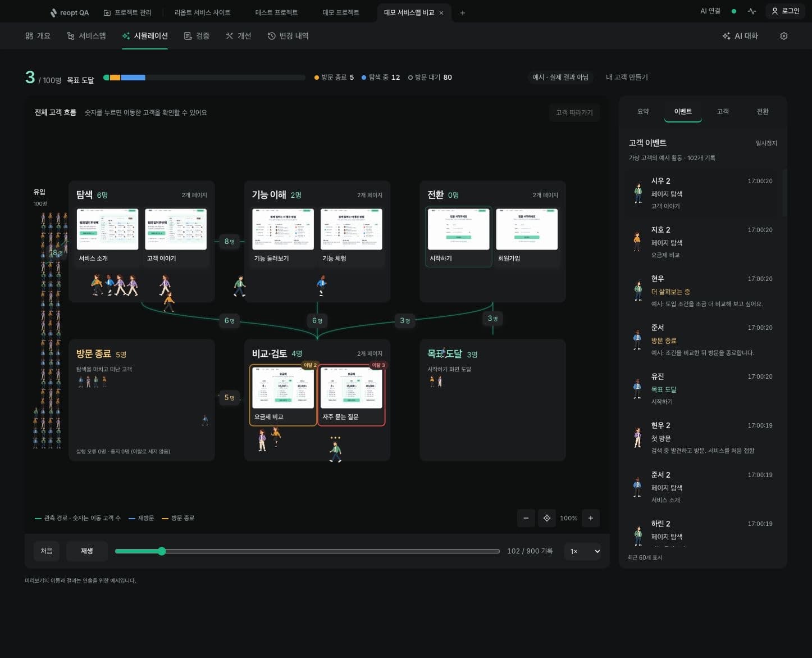Click the 고객 따라가기 button
Image resolution: width=812 pixels, height=658 pixels.
click(574, 112)
